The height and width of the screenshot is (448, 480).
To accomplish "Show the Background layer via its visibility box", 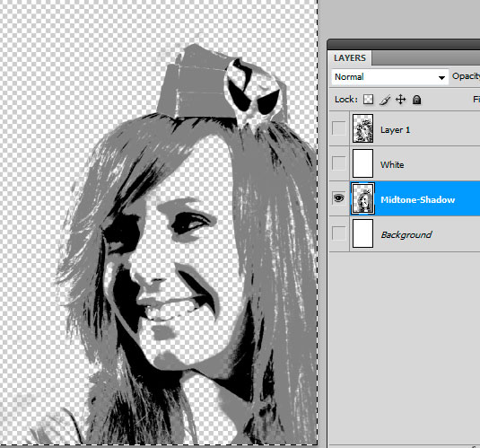I will (x=338, y=233).
